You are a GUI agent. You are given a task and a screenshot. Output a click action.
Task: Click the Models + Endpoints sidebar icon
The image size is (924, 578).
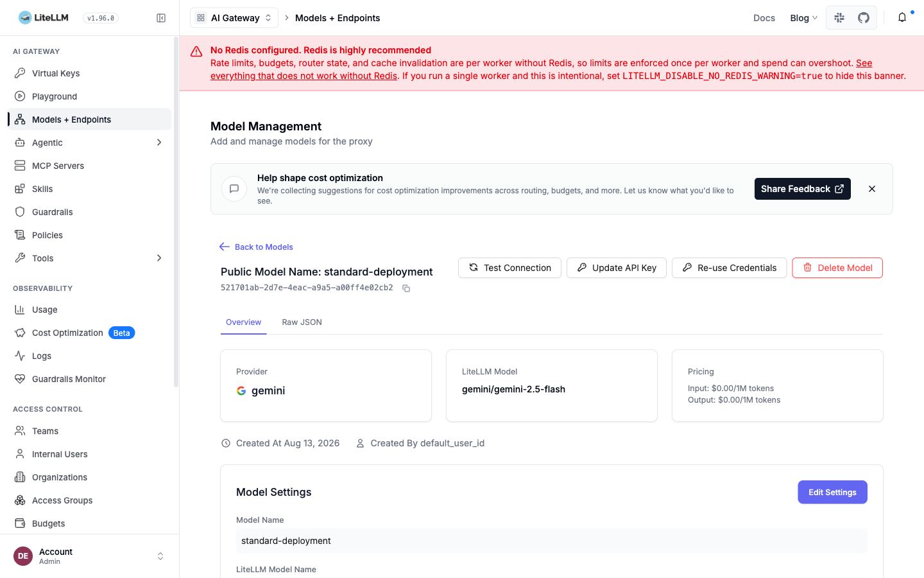[x=20, y=119]
